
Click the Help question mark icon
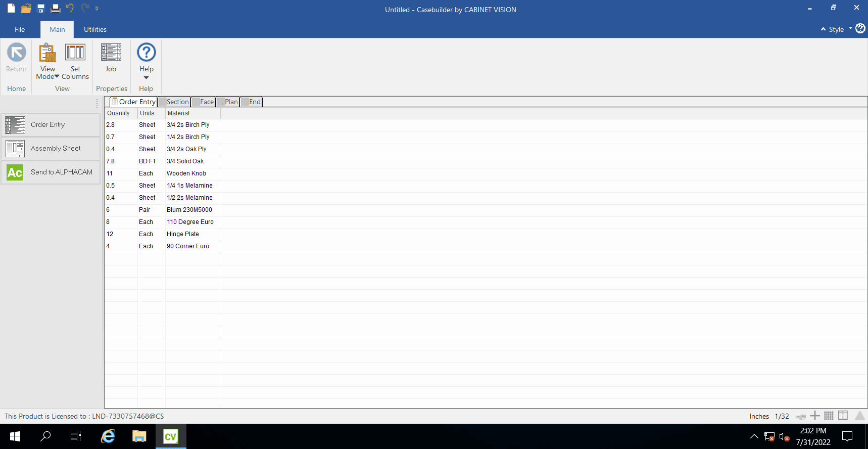147,52
